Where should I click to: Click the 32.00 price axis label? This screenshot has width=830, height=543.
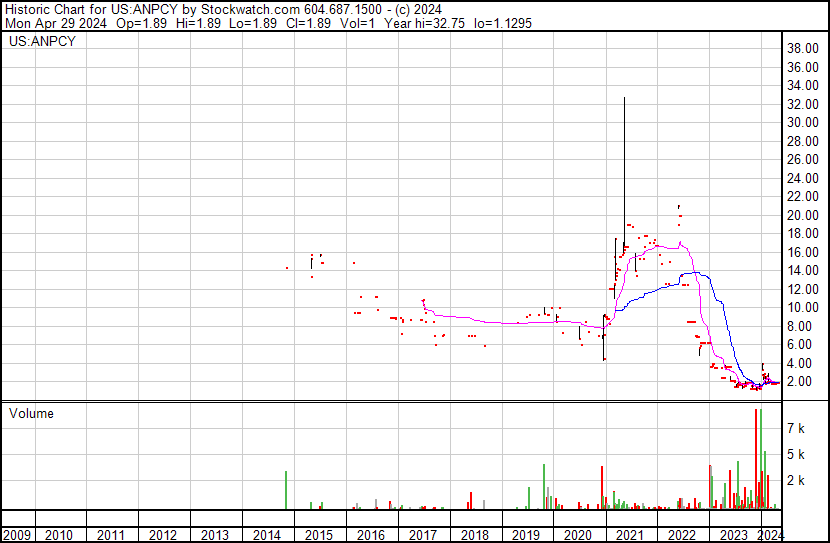tap(803, 104)
